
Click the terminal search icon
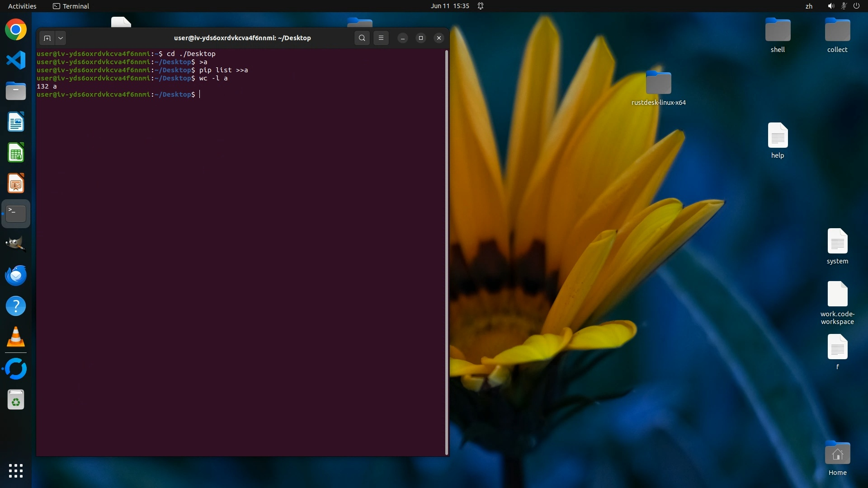click(x=362, y=38)
